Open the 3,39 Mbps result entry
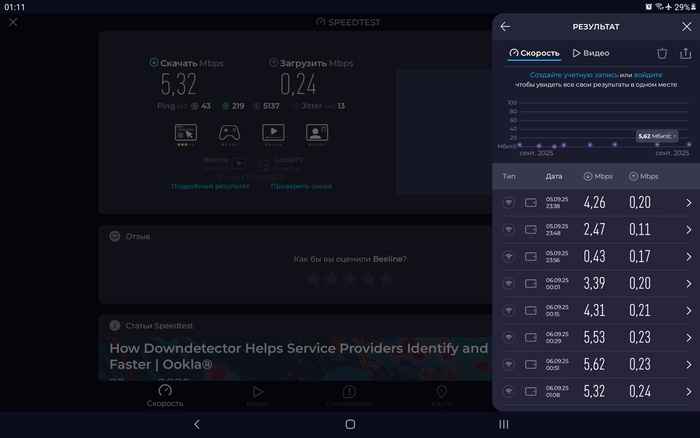The image size is (700, 438). (x=595, y=284)
